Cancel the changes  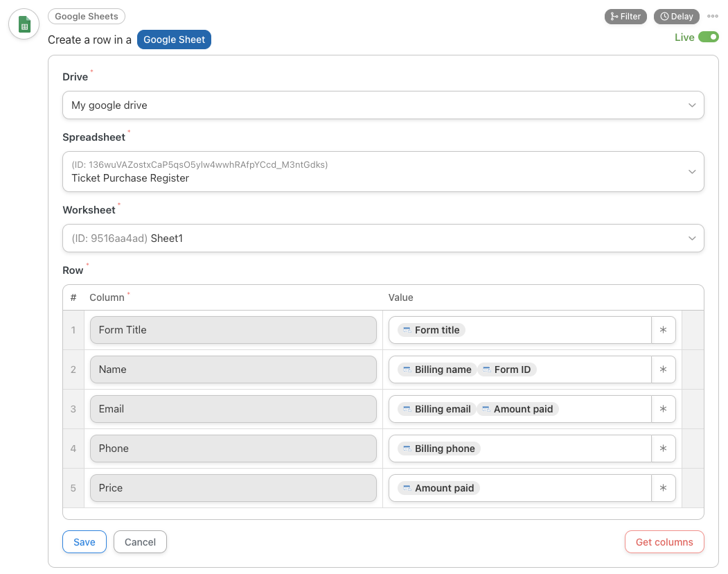coord(140,542)
